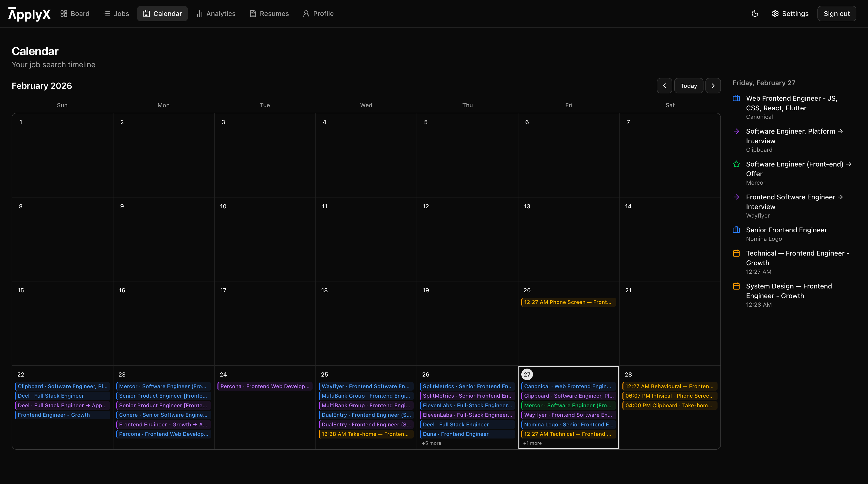
Task: Expand +1 more events on 27th
Action: [532, 443]
